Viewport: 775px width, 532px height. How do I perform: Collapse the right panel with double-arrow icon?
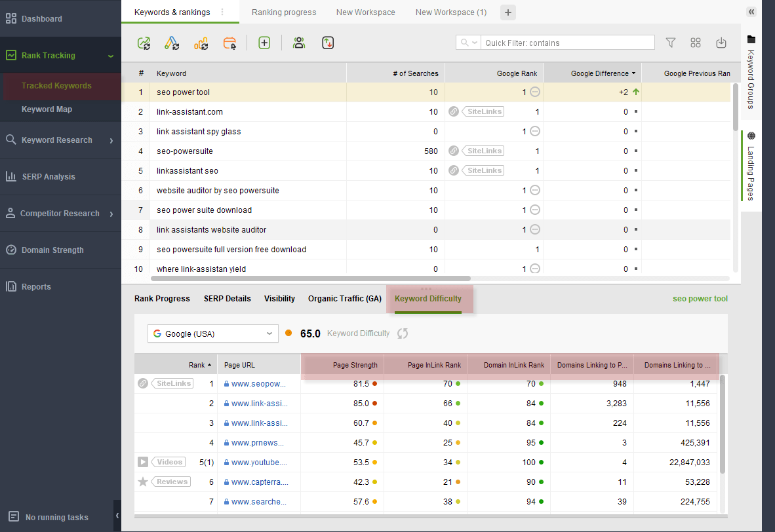tap(751, 12)
